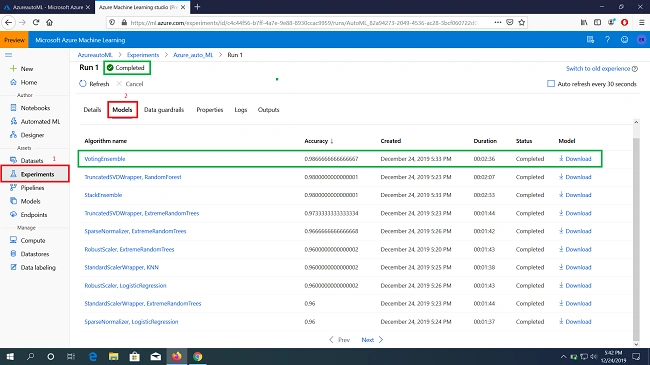This screenshot has height=365, width=650.
Task: Click the Cancel button for Run 1
Action: 130,84
